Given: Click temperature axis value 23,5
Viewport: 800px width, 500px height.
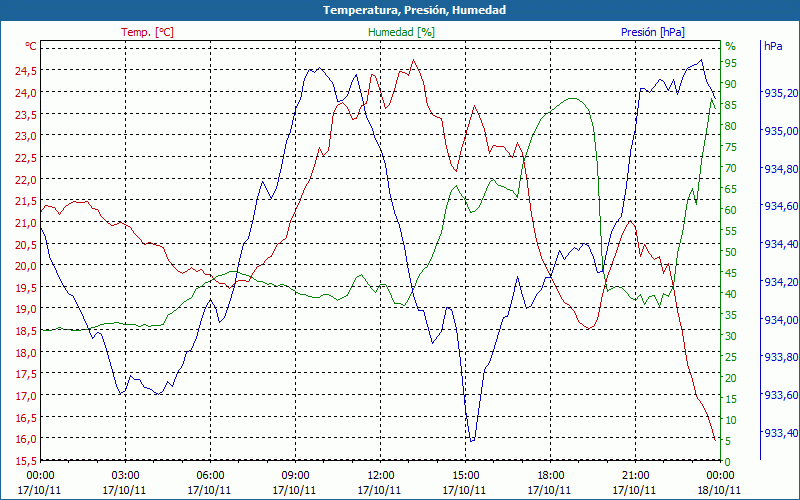Looking at the screenshot, I should tap(26, 114).
